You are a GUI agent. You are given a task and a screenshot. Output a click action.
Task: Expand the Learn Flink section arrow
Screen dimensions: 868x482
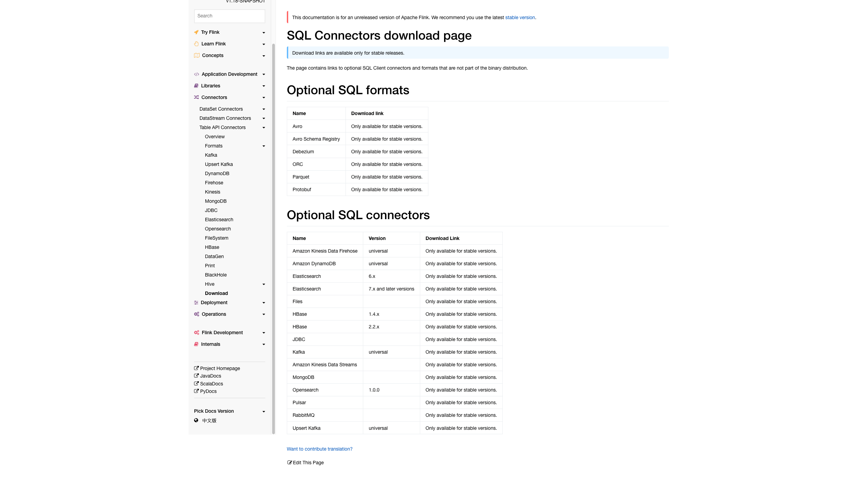coord(264,44)
